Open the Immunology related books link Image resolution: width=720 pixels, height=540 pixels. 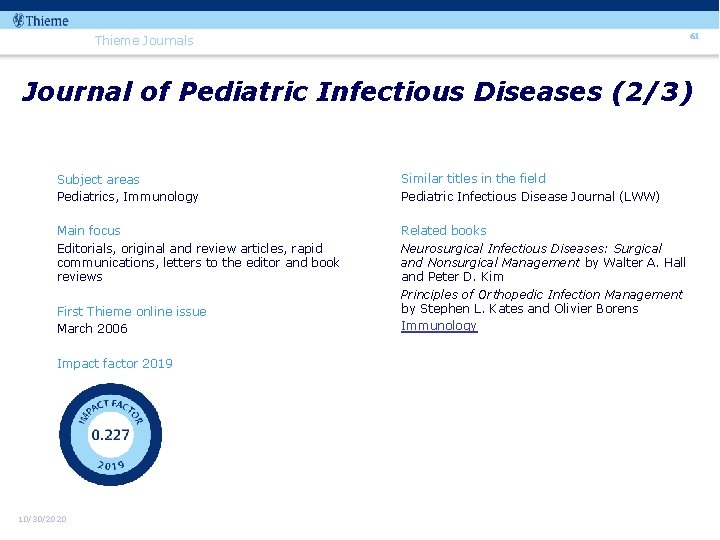click(439, 326)
